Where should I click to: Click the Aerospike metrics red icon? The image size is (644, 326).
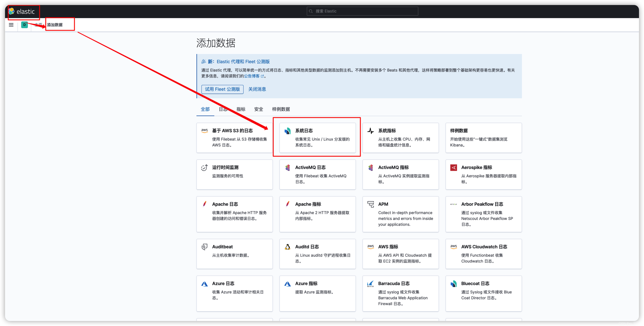[454, 168]
